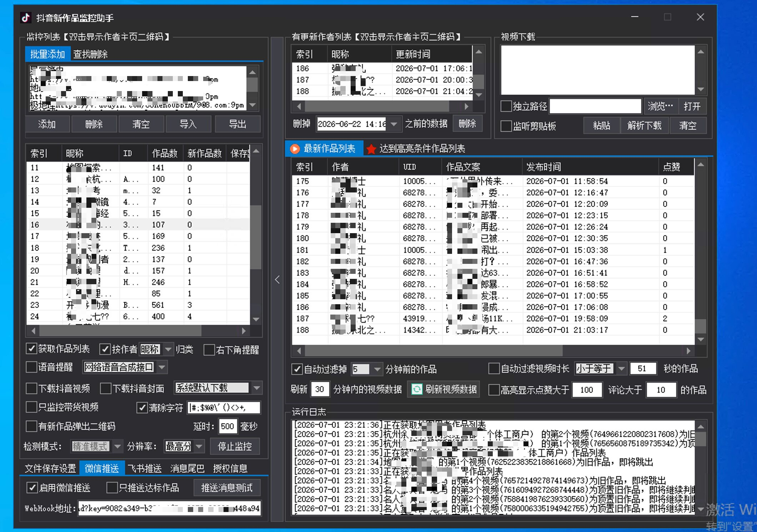Image resolution: width=757 pixels, height=532 pixels.
Task: Click the 导入 button
Action: click(188, 124)
